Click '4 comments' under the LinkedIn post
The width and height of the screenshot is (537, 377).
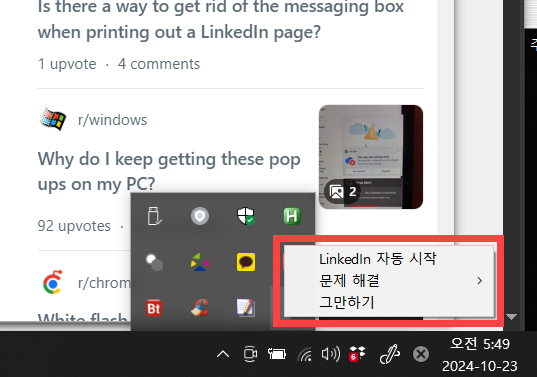pos(159,64)
